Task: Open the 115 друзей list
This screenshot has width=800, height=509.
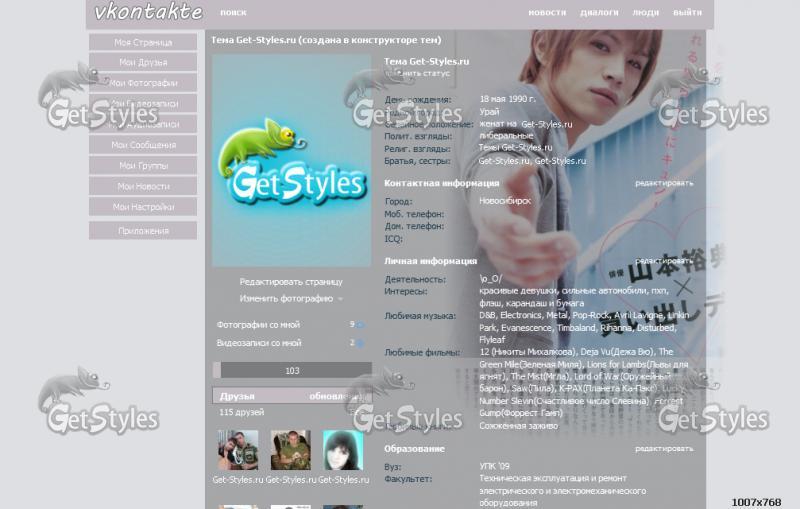Action: [241, 412]
